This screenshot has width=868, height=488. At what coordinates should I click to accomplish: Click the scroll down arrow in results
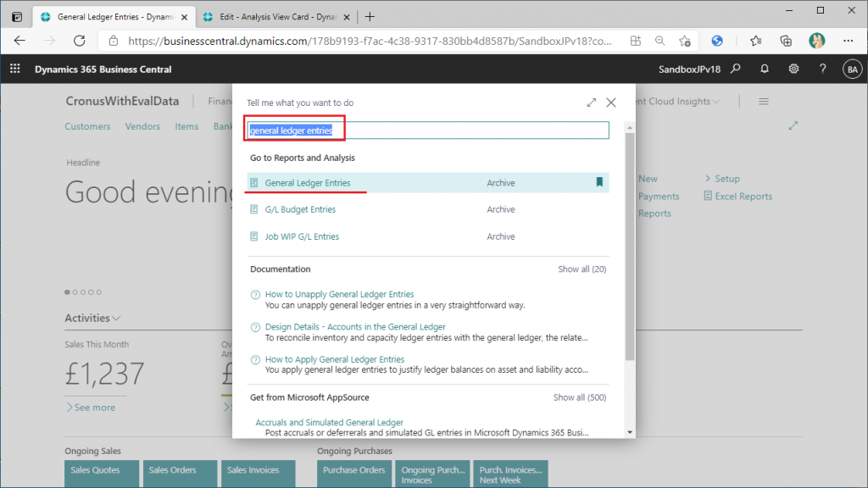click(x=630, y=432)
